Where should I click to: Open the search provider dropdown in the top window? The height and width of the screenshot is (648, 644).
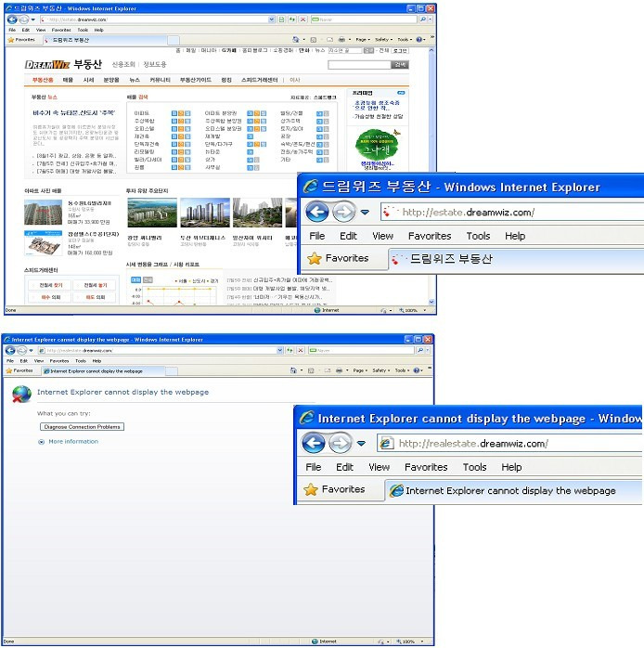point(430,19)
